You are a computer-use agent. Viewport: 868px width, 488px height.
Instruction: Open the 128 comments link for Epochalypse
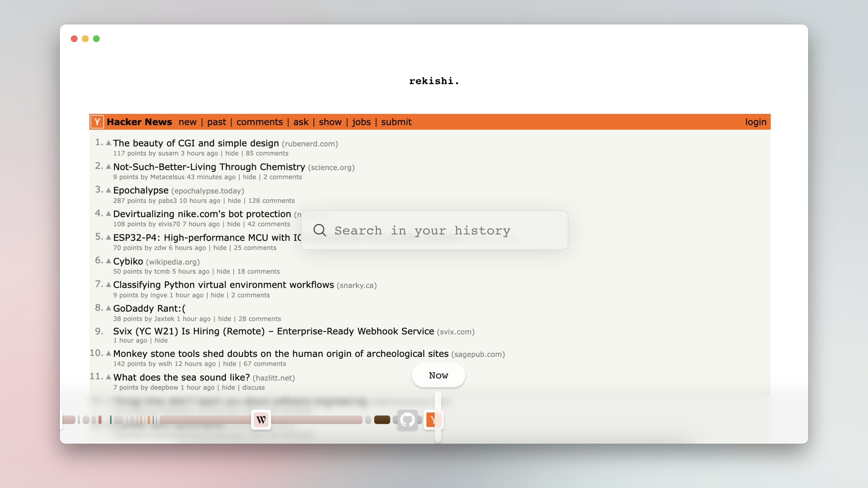271,201
